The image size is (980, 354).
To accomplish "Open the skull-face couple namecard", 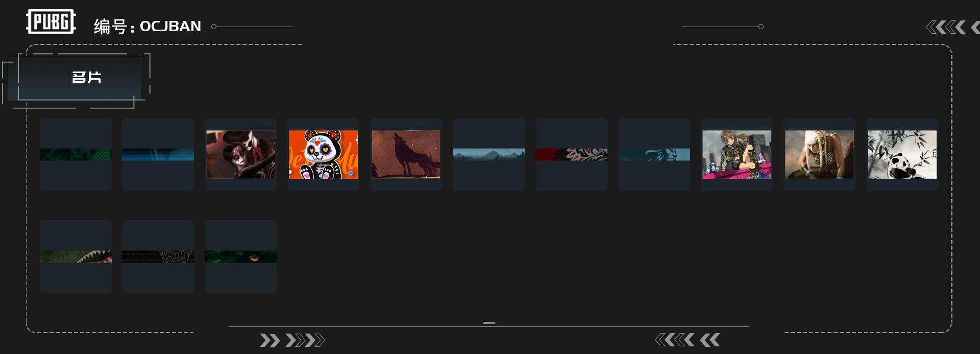I will coord(240,154).
